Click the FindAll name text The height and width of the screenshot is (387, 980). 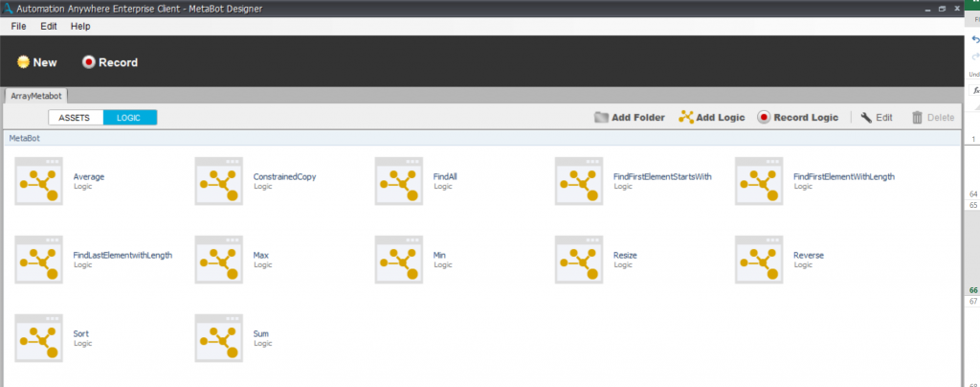[445, 177]
